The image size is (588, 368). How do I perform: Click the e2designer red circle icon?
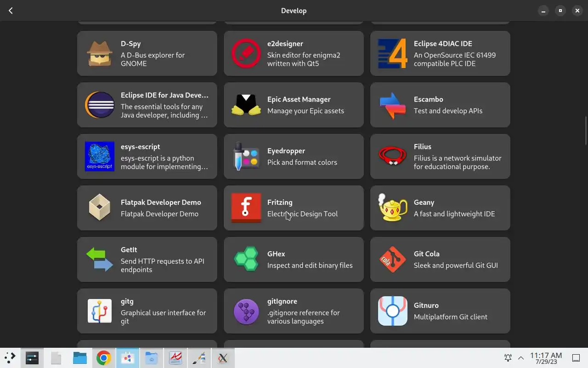(x=246, y=53)
